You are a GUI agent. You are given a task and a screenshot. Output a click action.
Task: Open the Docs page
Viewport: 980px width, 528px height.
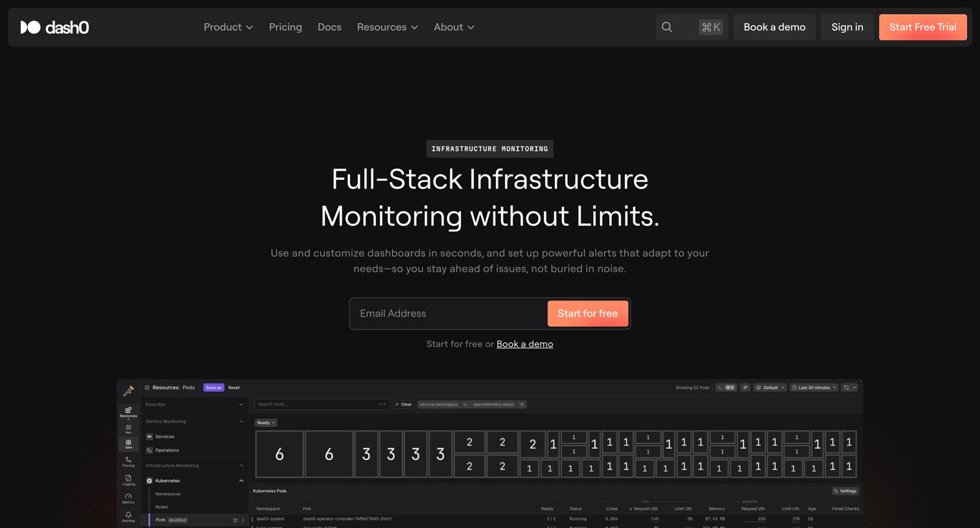[x=329, y=27]
